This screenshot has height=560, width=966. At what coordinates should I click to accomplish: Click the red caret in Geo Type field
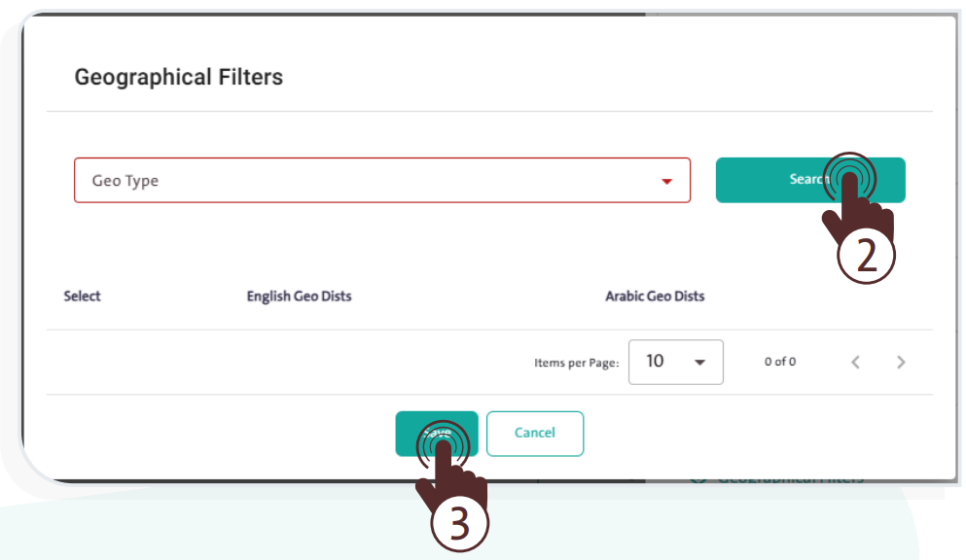pos(666,182)
